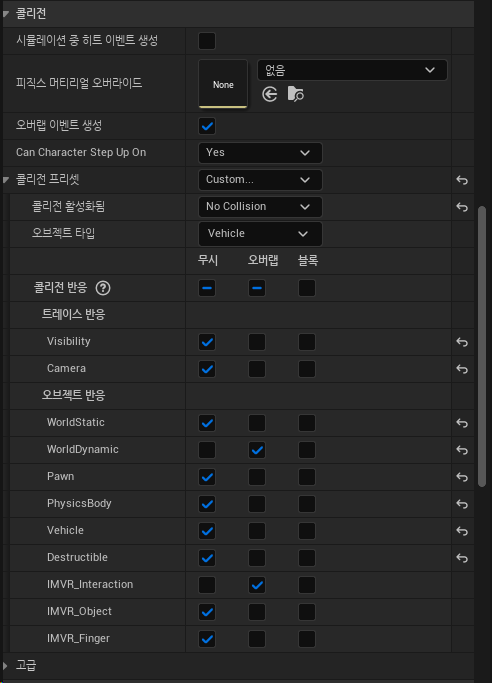Open help icon next to 콜리전 반응

103,288
